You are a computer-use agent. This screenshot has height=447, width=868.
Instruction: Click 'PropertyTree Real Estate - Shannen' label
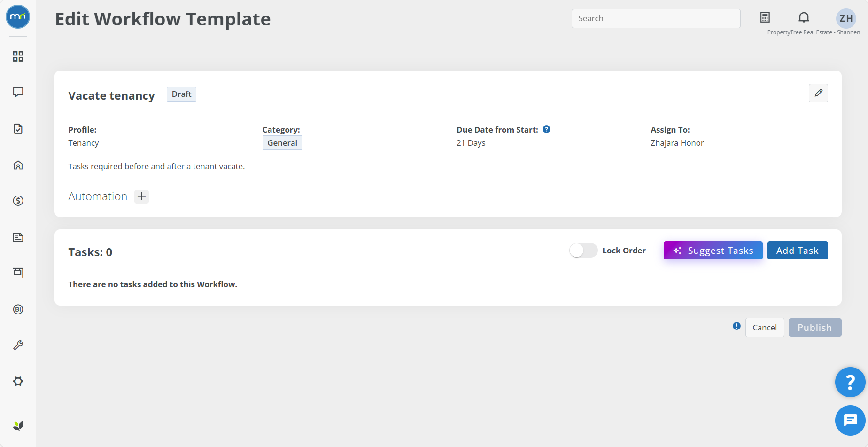coord(814,32)
